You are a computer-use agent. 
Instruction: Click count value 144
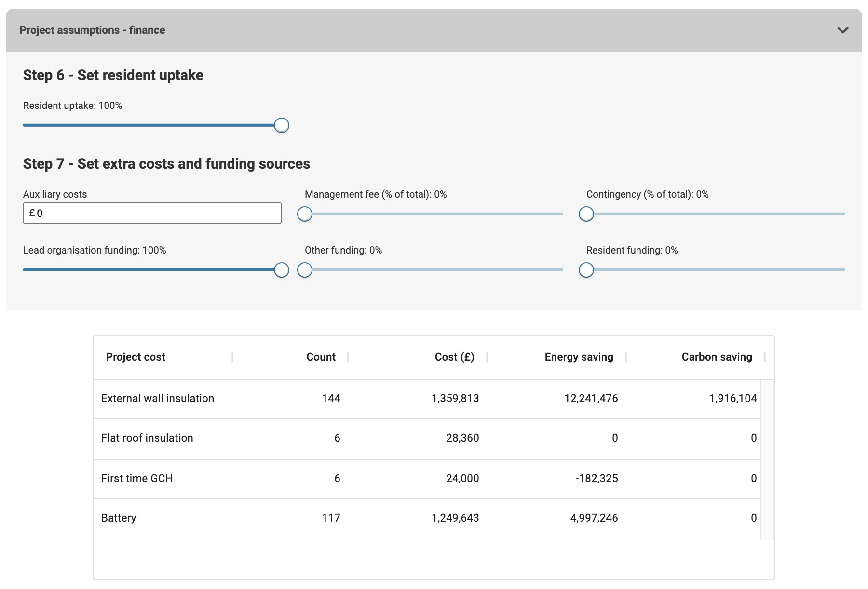click(331, 398)
